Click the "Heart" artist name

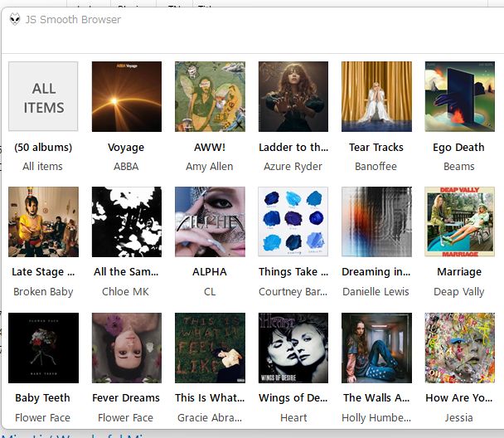pyautogui.click(x=293, y=418)
